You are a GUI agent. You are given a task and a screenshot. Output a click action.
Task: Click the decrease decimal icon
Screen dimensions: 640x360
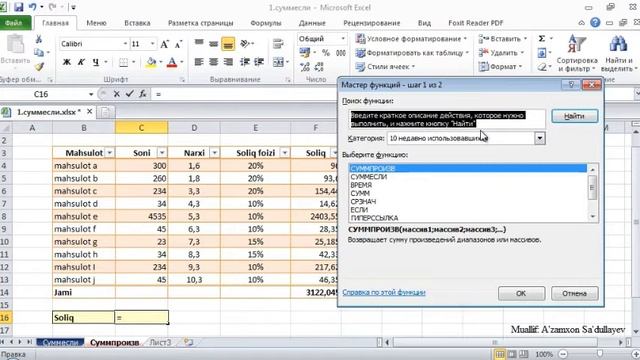tap(319, 67)
